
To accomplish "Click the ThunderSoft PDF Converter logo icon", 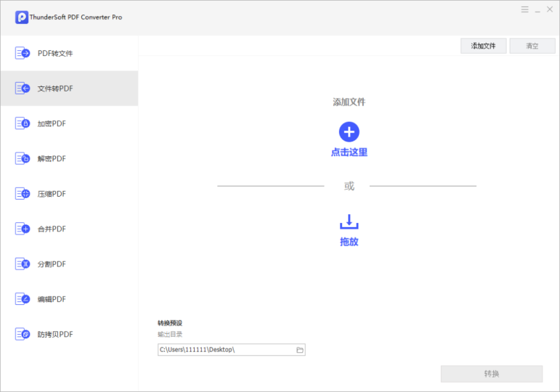I will pos(22,17).
